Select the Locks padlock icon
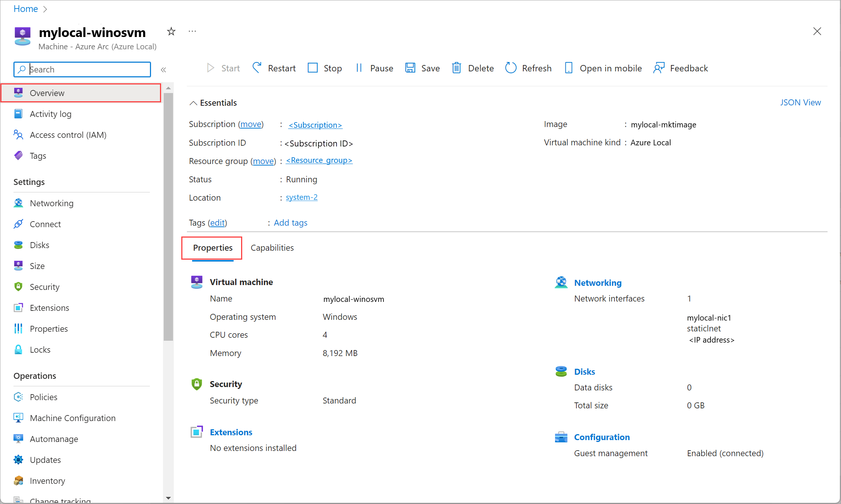Screen dimensions: 841x504 pos(18,349)
